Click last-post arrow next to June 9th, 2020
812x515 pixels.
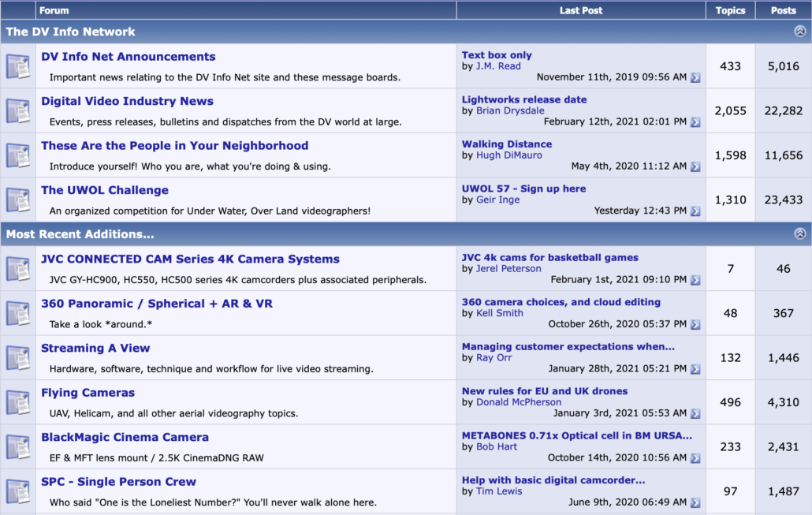[x=695, y=502]
